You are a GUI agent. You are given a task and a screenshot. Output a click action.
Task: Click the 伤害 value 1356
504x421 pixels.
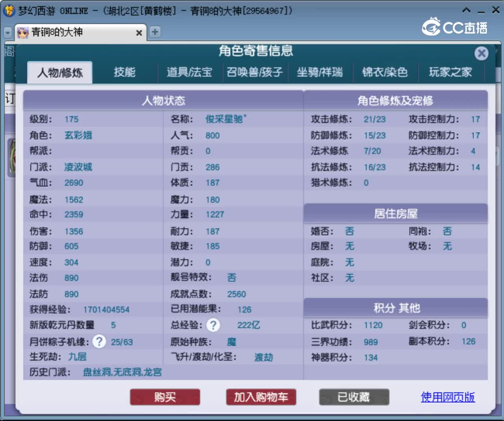pyautogui.click(x=74, y=231)
